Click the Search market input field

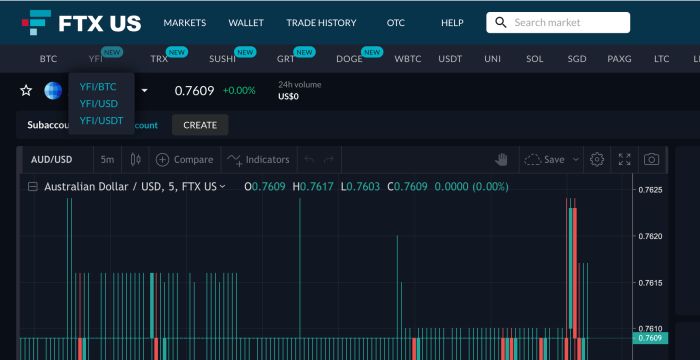558,22
